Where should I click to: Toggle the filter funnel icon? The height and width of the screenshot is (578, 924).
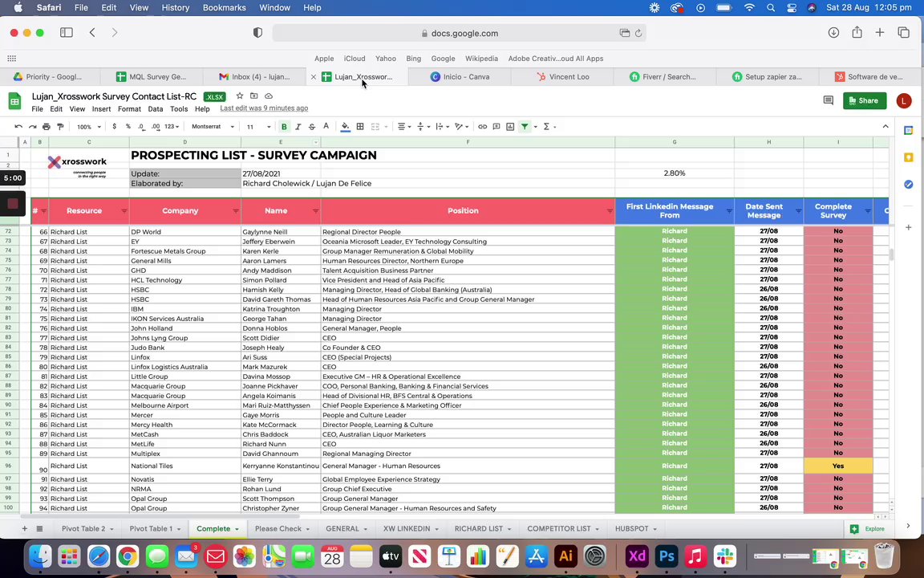(x=525, y=127)
